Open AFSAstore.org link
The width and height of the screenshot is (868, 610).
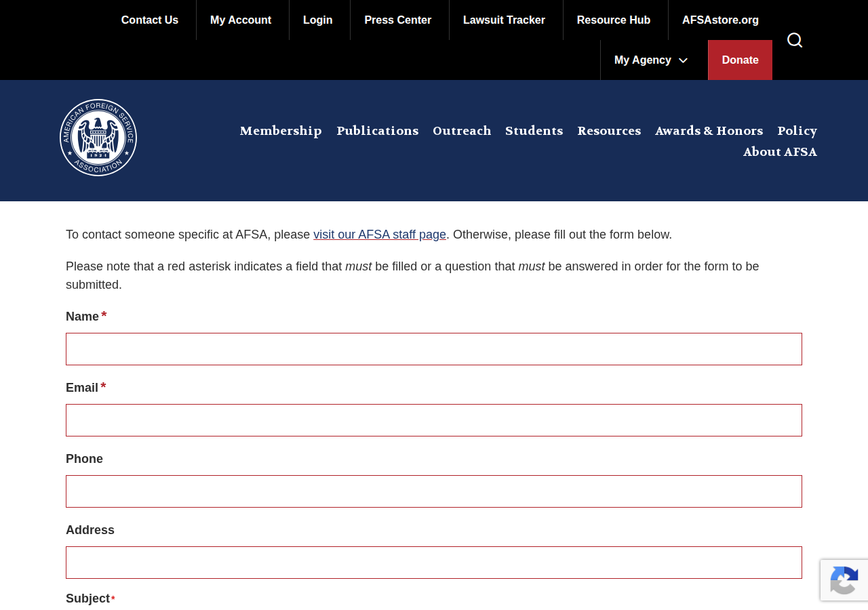(720, 20)
